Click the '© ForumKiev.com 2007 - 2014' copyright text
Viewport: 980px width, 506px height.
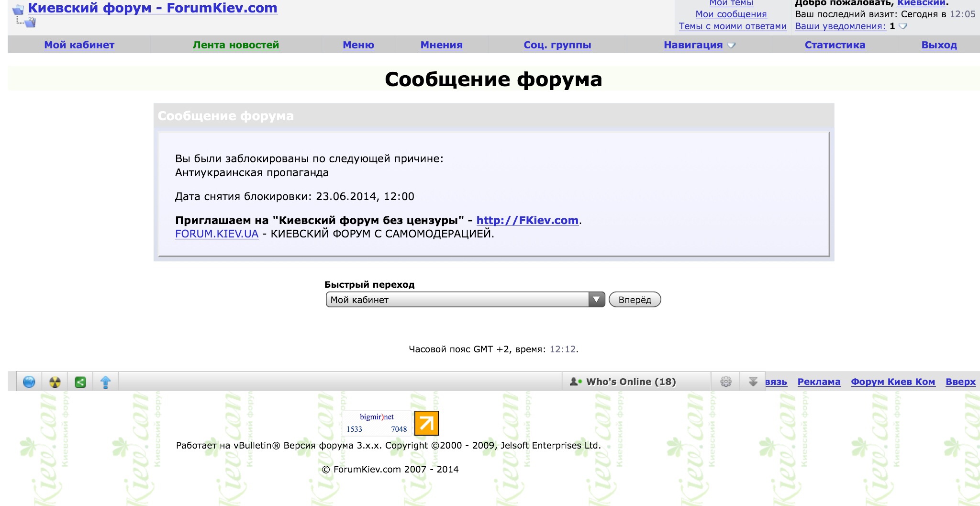(x=390, y=470)
